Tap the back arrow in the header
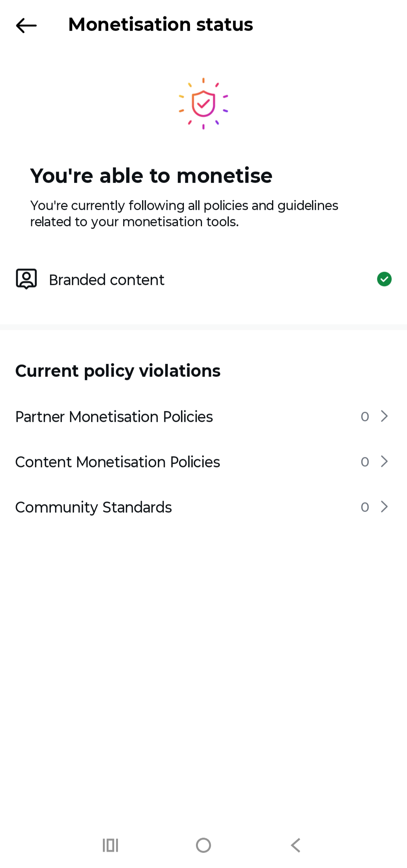This screenshot has width=407, height=868. pos(26,25)
